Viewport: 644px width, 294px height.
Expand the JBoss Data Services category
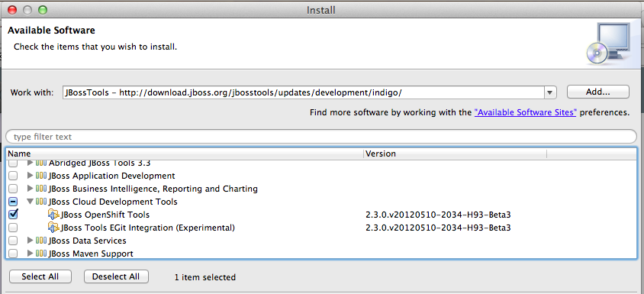(x=30, y=241)
